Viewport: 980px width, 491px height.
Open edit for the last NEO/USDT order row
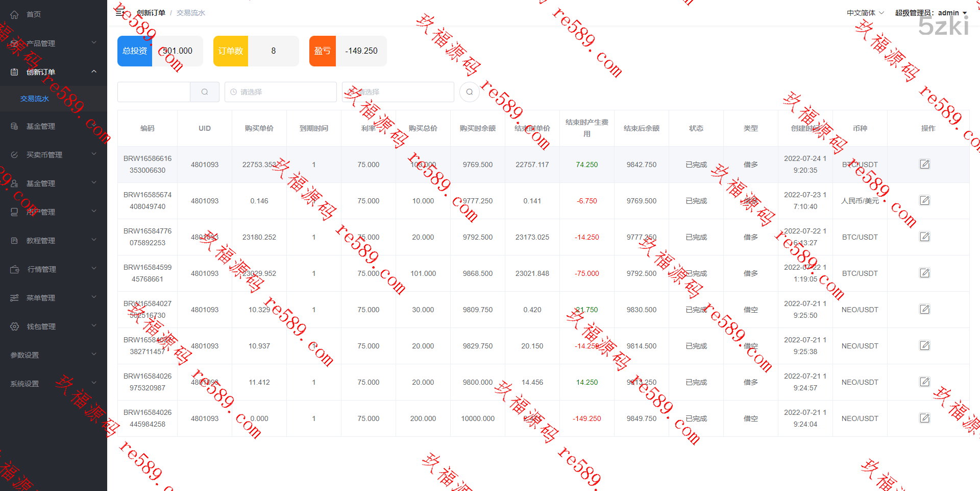coord(924,418)
